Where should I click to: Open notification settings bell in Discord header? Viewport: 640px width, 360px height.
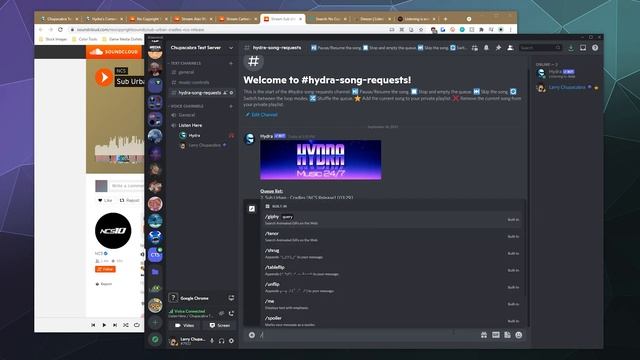tap(486, 48)
